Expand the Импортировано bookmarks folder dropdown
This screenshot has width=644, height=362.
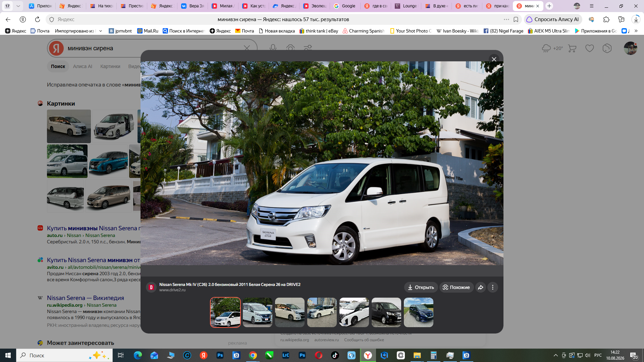coord(101,31)
